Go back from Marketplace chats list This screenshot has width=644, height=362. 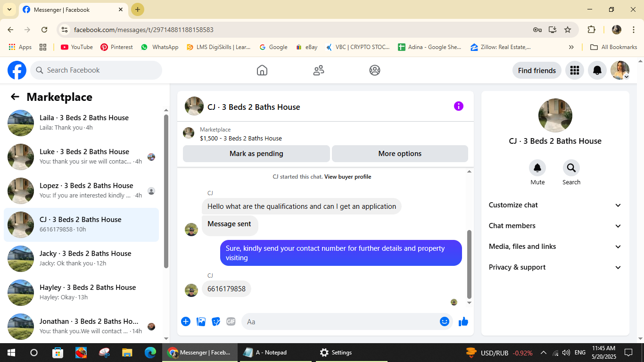[x=15, y=97]
